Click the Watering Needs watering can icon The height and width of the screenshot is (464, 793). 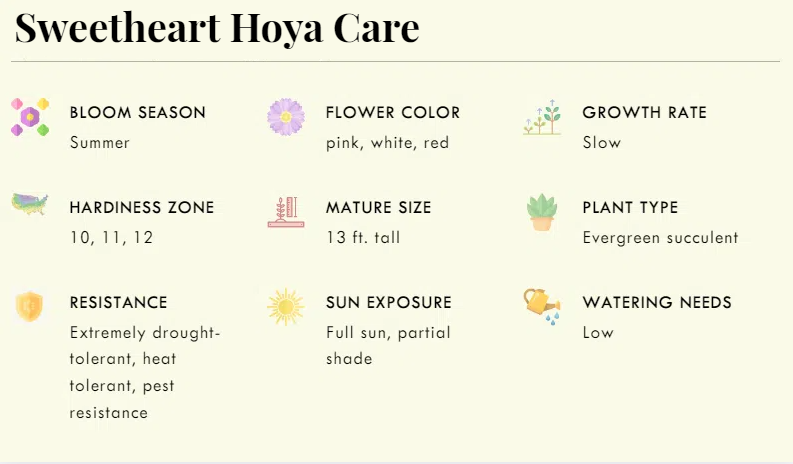coord(542,305)
